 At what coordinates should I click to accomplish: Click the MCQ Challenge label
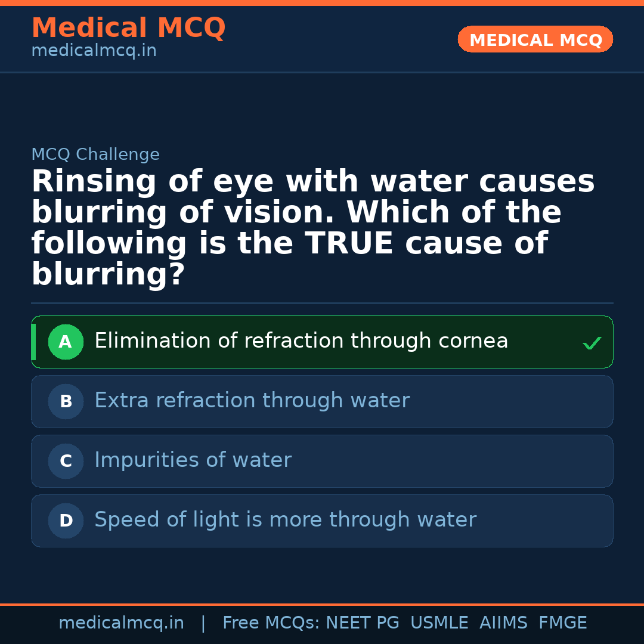coord(95,155)
